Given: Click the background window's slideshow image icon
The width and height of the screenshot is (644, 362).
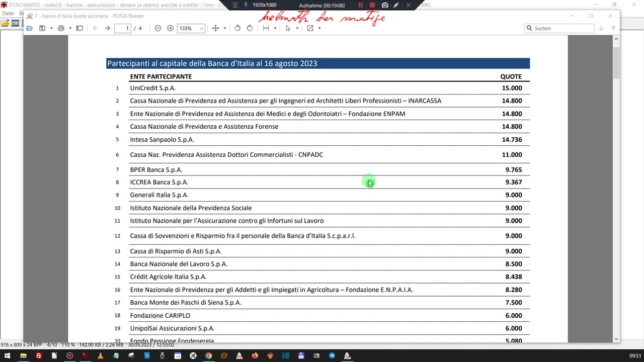Looking at the screenshot, I should click(x=15, y=23).
